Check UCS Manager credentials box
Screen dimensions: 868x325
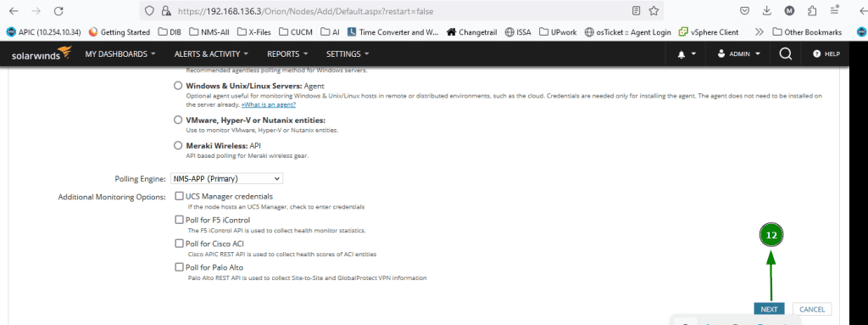pos(179,196)
